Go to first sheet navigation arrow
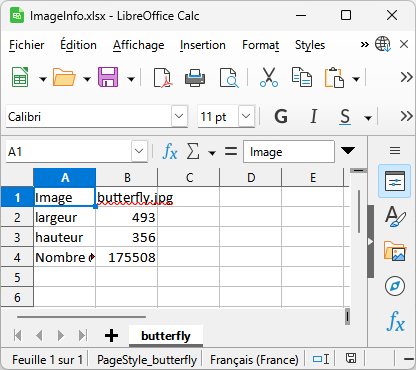Image resolution: width=416 pixels, height=370 pixels. coord(17,335)
